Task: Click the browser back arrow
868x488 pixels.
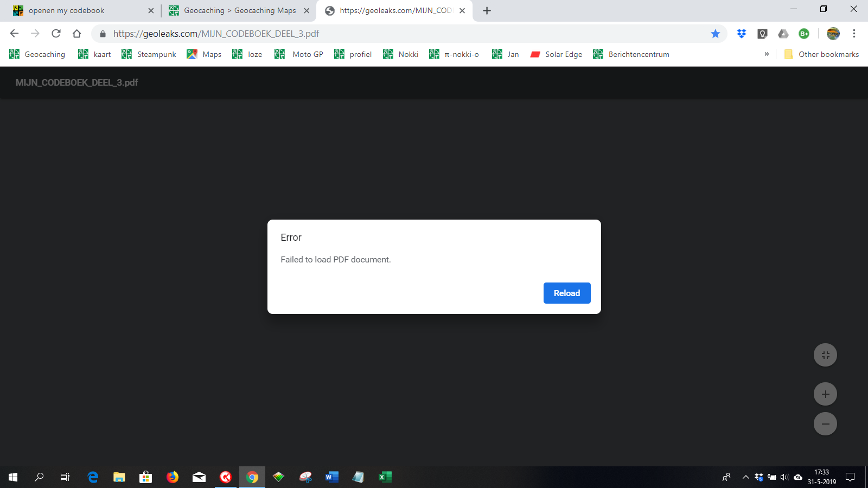Action: click(x=15, y=34)
